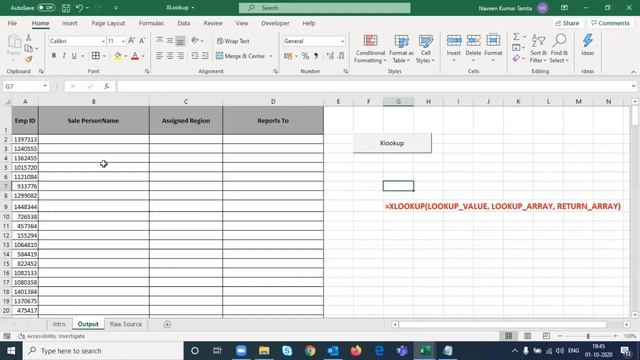Open Windows Start menu
Viewport: 640px width, 360px height.
pyautogui.click(x=11, y=351)
